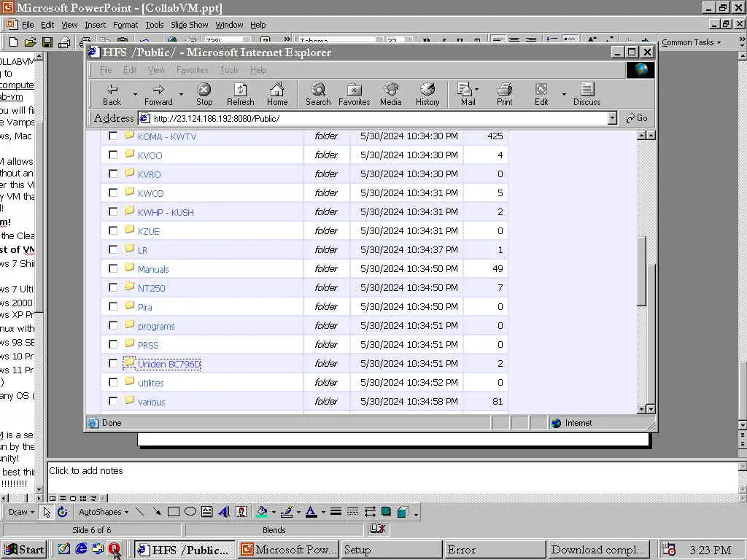Click the Edit toolbar button in IE
747x560 pixels.
[541, 94]
